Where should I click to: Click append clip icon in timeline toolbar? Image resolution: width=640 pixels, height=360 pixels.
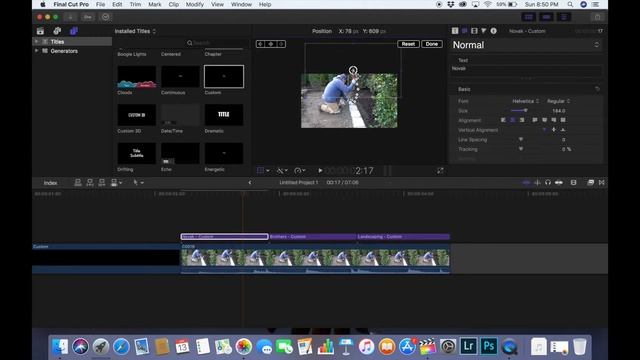[102, 182]
